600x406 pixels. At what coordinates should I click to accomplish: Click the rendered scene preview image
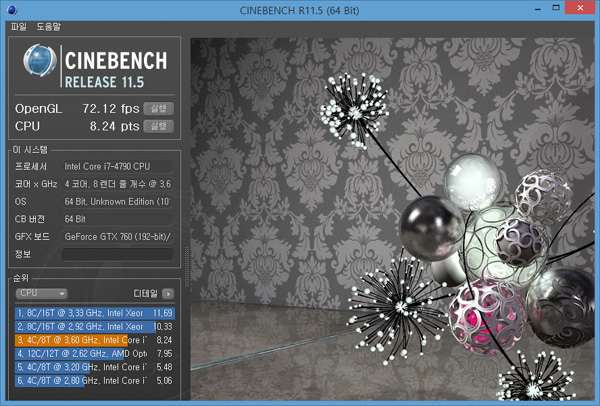pyautogui.click(x=393, y=219)
